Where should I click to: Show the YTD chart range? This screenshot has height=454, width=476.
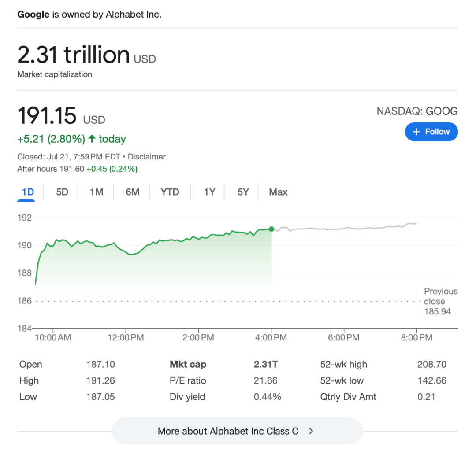[170, 192]
